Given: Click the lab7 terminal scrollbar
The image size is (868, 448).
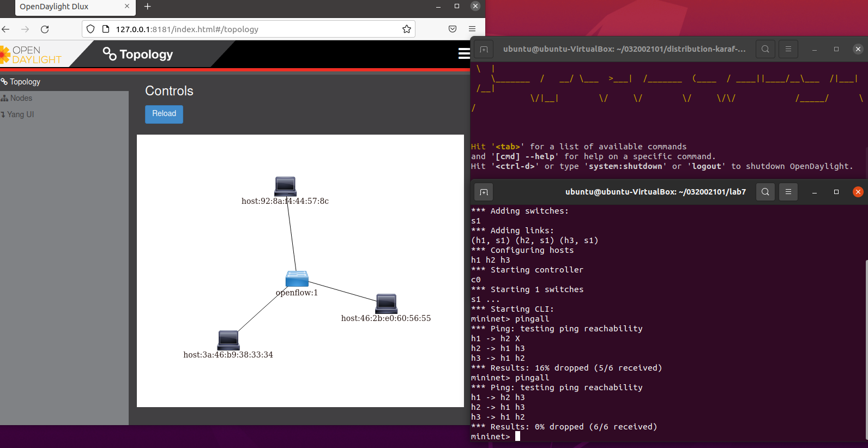Looking at the screenshot, I should [x=866, y=349].
